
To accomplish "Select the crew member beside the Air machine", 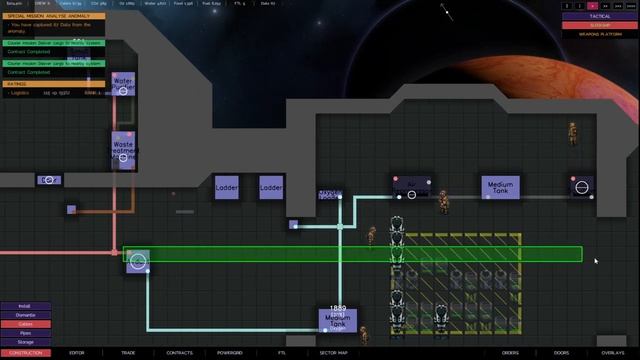I will click(444, 202).
